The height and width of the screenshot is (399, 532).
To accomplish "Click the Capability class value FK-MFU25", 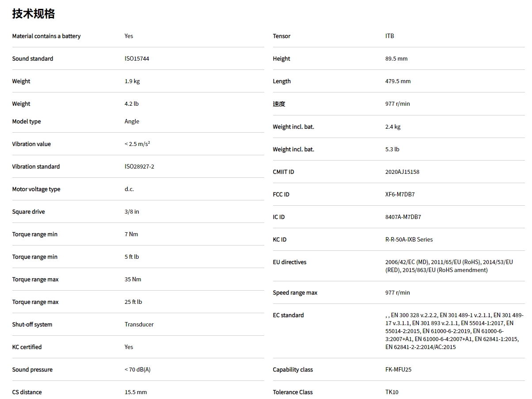I will pyautogui.click(x=398, y=370).
